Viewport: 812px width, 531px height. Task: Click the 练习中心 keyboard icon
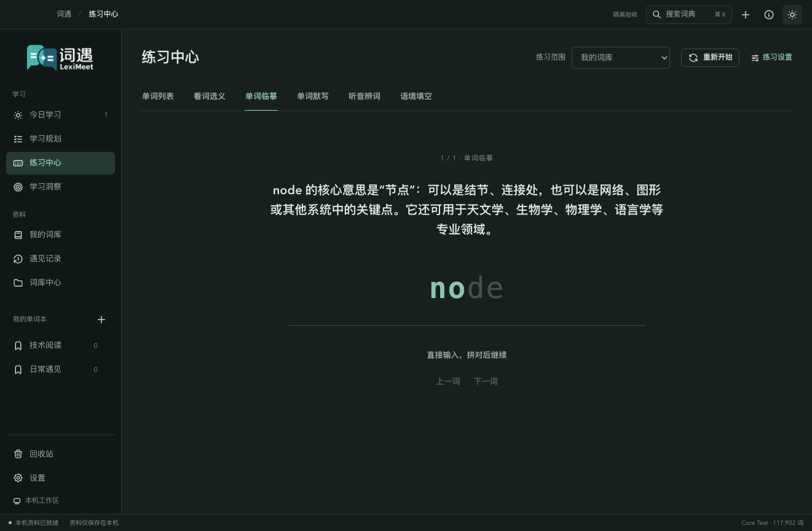[x=18, y=163]
